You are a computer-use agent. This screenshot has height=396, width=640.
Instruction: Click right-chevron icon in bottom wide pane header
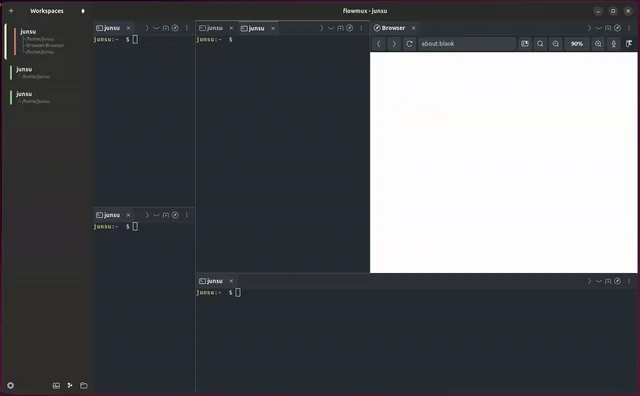click(x=589, y=281)
